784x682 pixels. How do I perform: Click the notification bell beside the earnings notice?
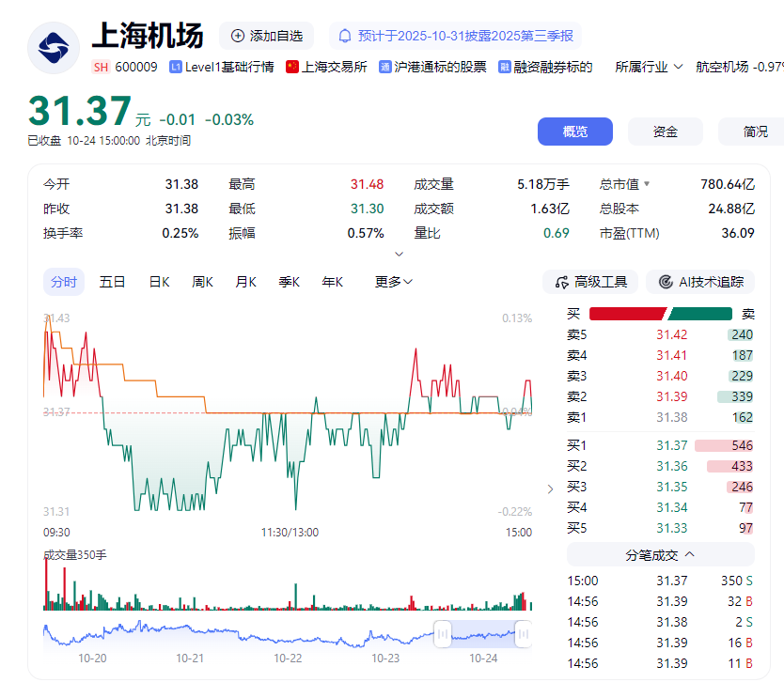click(343, 36)
